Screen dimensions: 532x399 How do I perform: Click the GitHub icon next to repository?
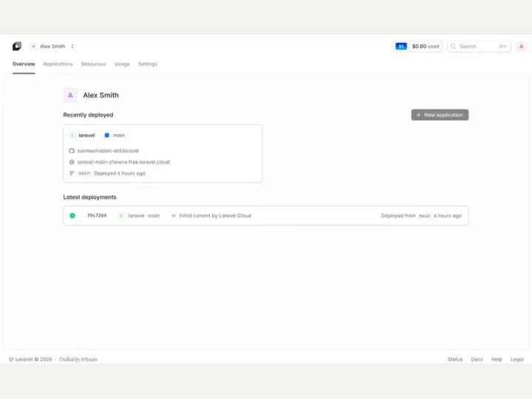point(72,151)
